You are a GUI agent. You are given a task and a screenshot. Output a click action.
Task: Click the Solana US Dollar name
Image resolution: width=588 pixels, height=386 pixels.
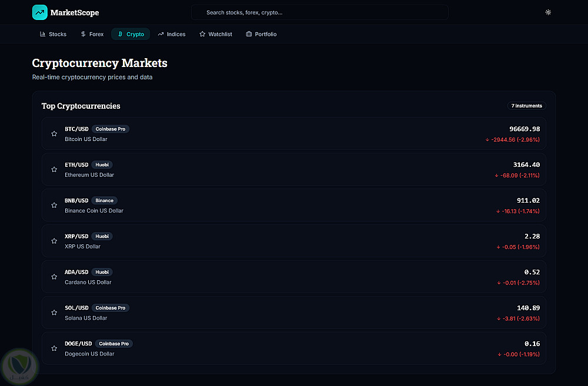(x=86, y=318)
